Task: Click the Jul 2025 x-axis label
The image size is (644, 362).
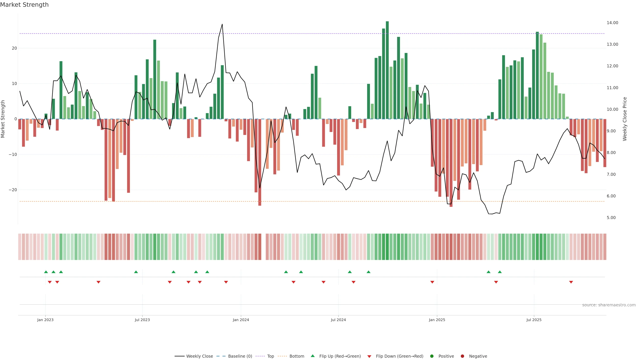Action: 534,320
